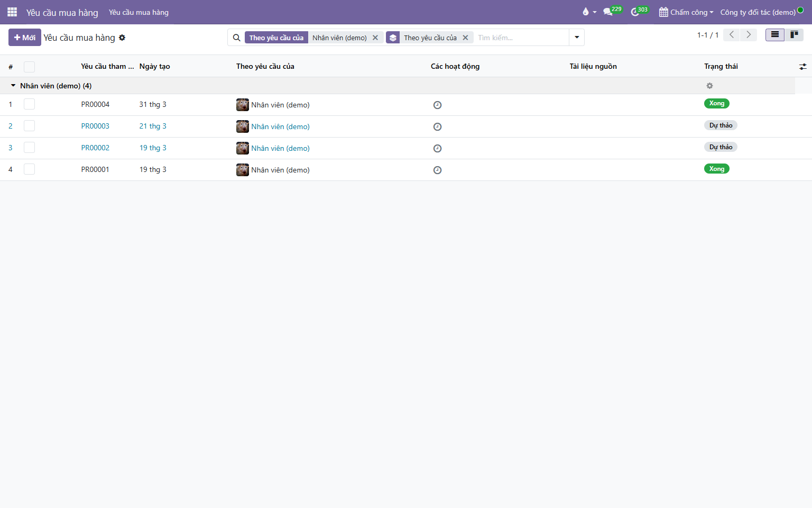The image size is (812, 508).
Task: Sort by Ngày tạo column header
Action: (x=154, y=67)
